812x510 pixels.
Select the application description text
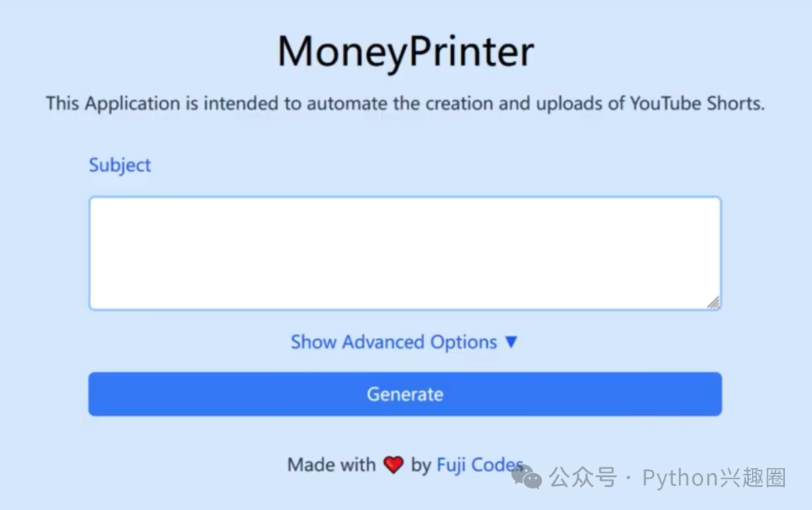point(405,103)
